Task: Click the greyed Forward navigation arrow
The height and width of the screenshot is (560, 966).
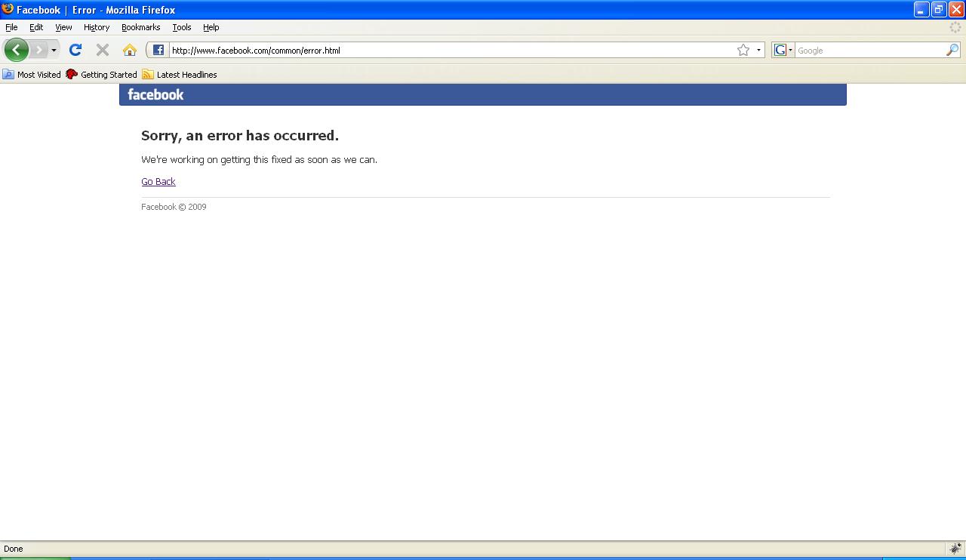Action: (38, 50)
